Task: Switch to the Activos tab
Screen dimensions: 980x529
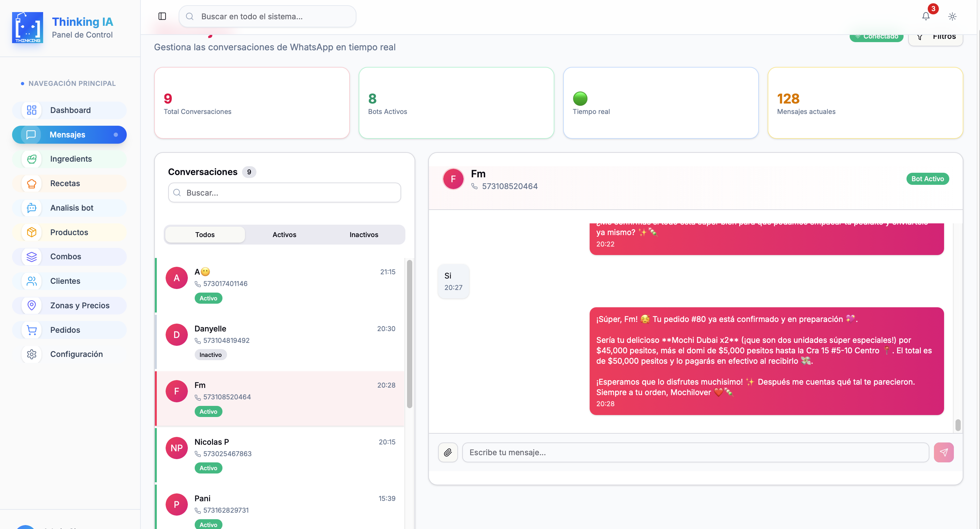Action: click(x=284, y=235)
